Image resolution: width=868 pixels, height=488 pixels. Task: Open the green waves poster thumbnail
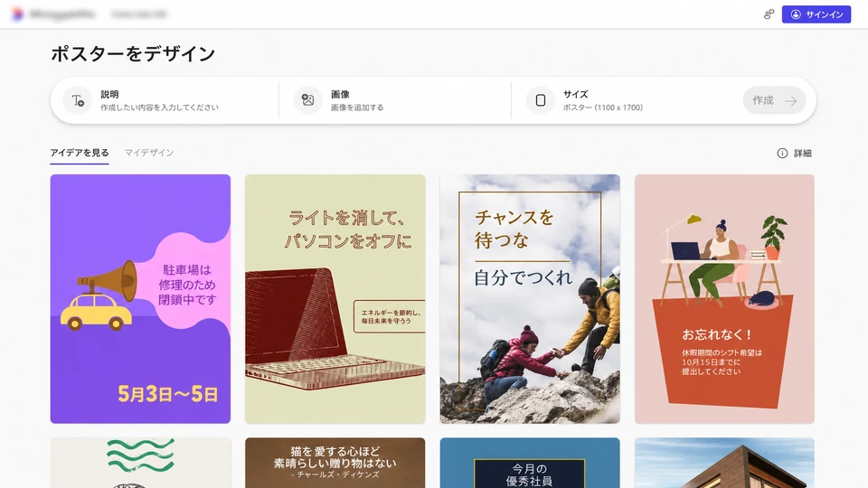coord(140,463)
